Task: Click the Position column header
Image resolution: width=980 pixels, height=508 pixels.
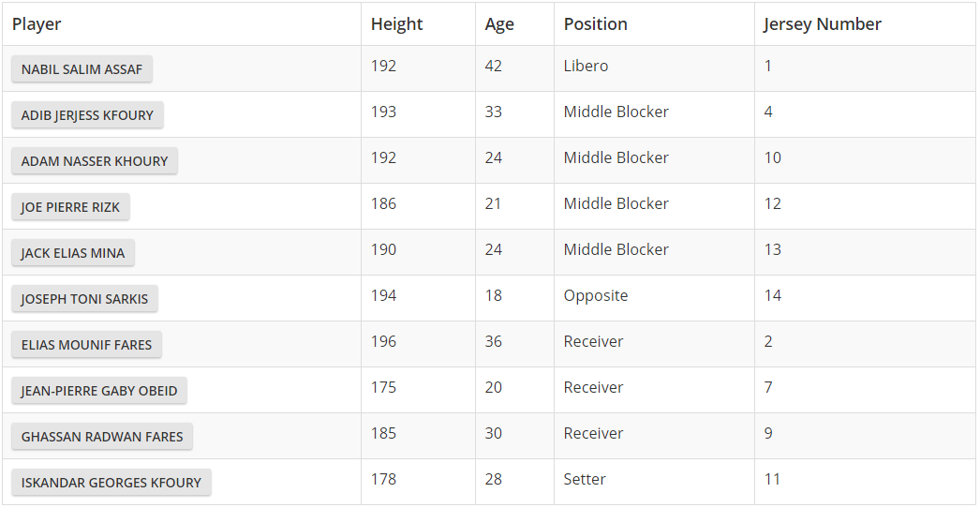Action: pyautogui.click(x=596, y=24)
